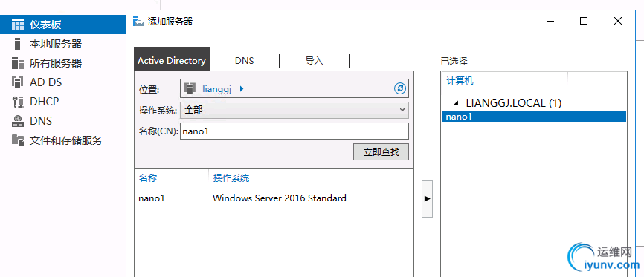The image size is (644, 277).
Task: Click the file and storage services icon
Action: tap(18, 140)
